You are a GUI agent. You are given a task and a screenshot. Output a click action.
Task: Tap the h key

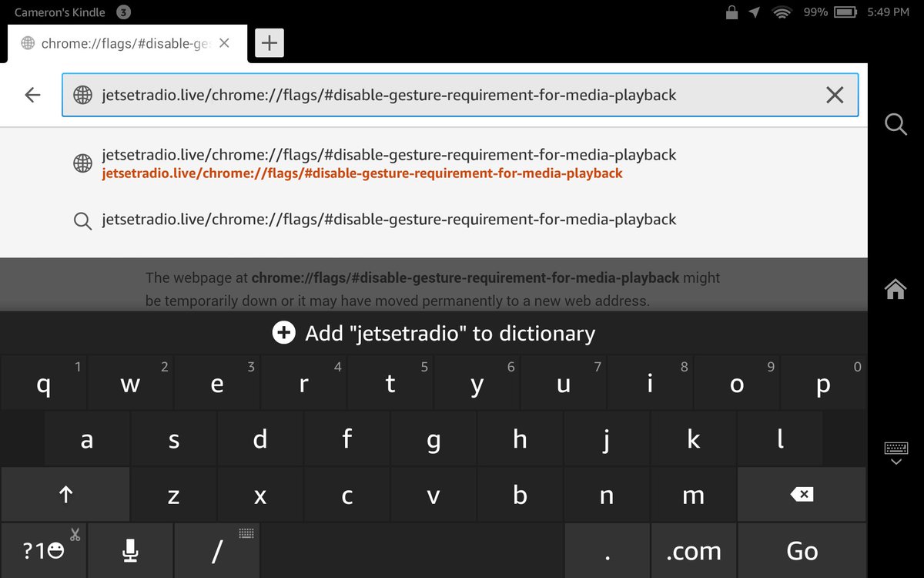(521, 439)
